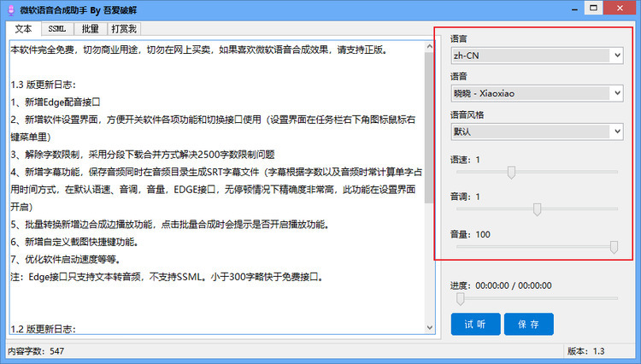
Task: Switch to the 文本 tab
Action: [x=23, y=28]
